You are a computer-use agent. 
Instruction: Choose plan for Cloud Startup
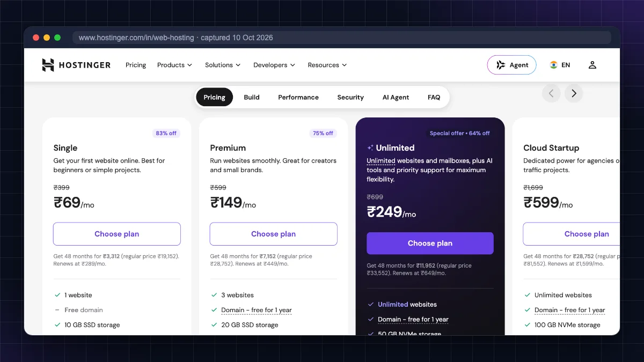tap(572, 234)
